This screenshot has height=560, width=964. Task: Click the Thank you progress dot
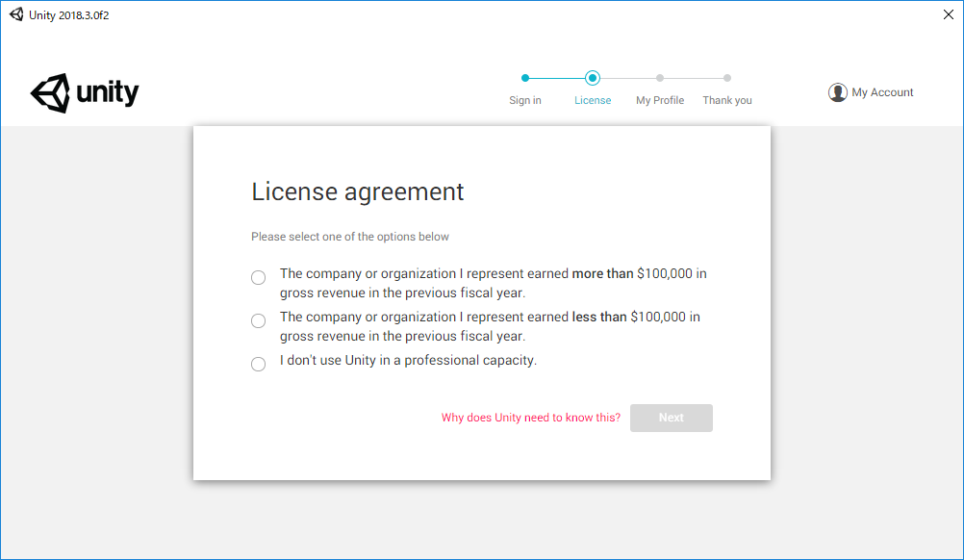click(725, 77)
